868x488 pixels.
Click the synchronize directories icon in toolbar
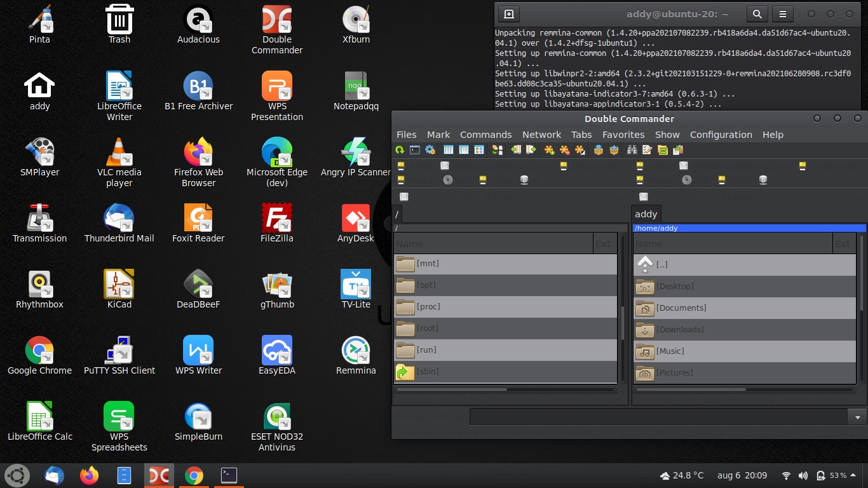tap(663, 150)
